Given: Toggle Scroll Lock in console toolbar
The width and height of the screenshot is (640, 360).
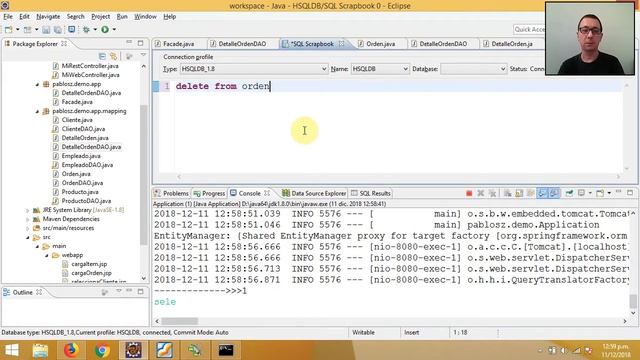Looking at the screenshot, I should pyautogui.click(x=519, y=193).
